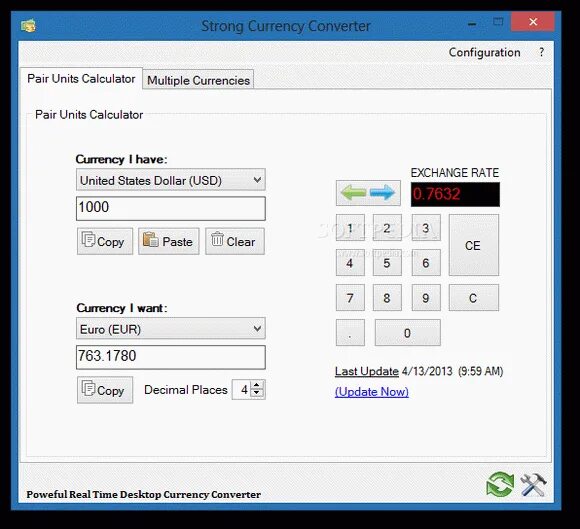Click keypad digit 3
580x529 pixels.
[426, 228]
